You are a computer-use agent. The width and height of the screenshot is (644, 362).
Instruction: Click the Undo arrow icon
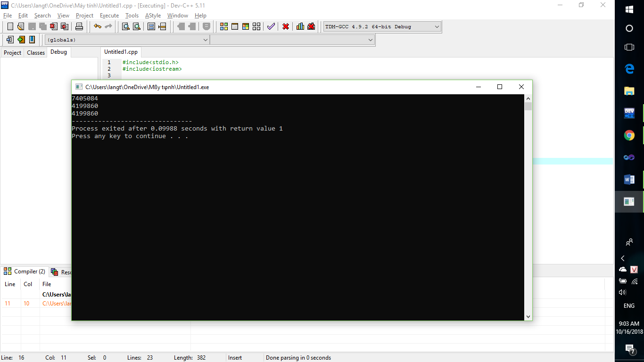[x=97, y=26]
